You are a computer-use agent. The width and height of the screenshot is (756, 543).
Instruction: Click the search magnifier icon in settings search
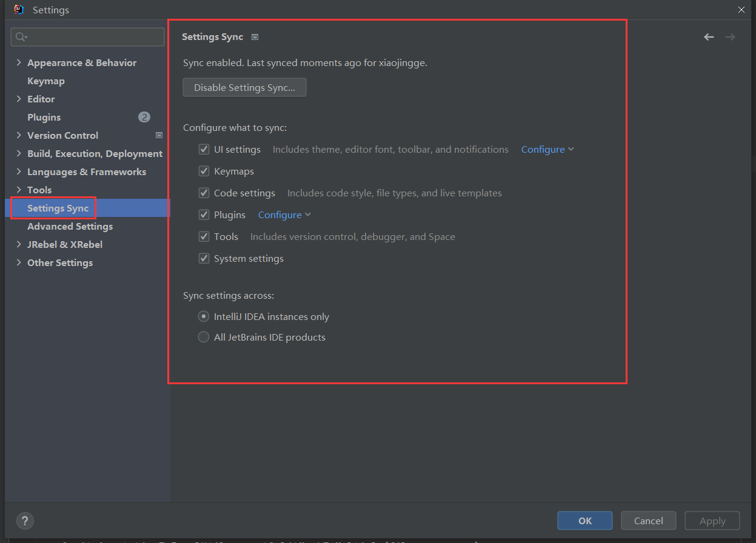[21, 37]
